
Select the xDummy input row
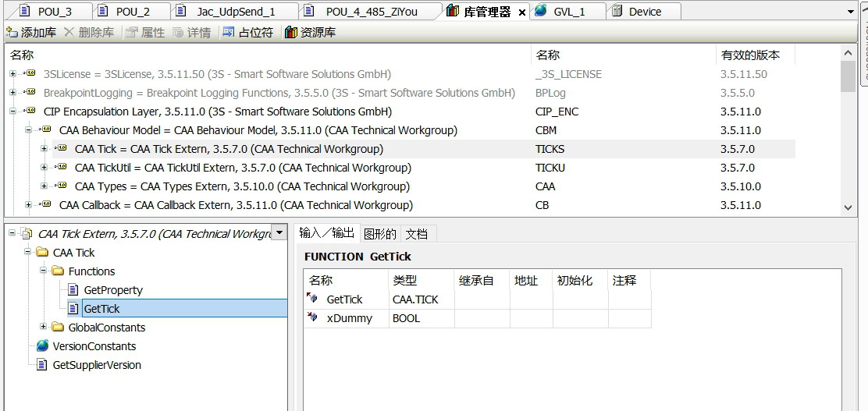coord(477,318)
